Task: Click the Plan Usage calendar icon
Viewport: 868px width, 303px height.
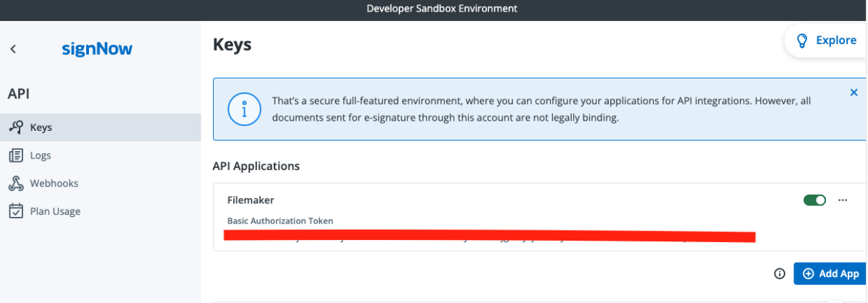Action: click(16, 211)
